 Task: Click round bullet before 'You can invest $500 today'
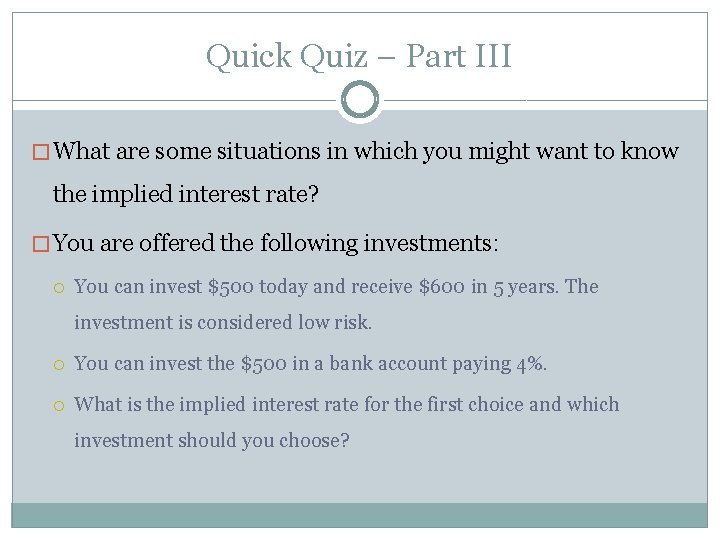pyautogui.click(x=59, y=288)
